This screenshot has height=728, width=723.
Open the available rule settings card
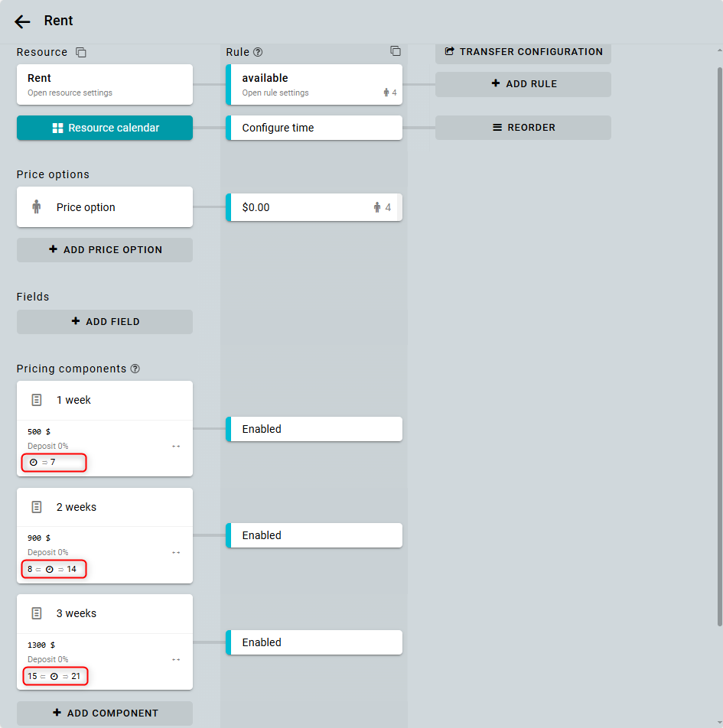(314, 84)
